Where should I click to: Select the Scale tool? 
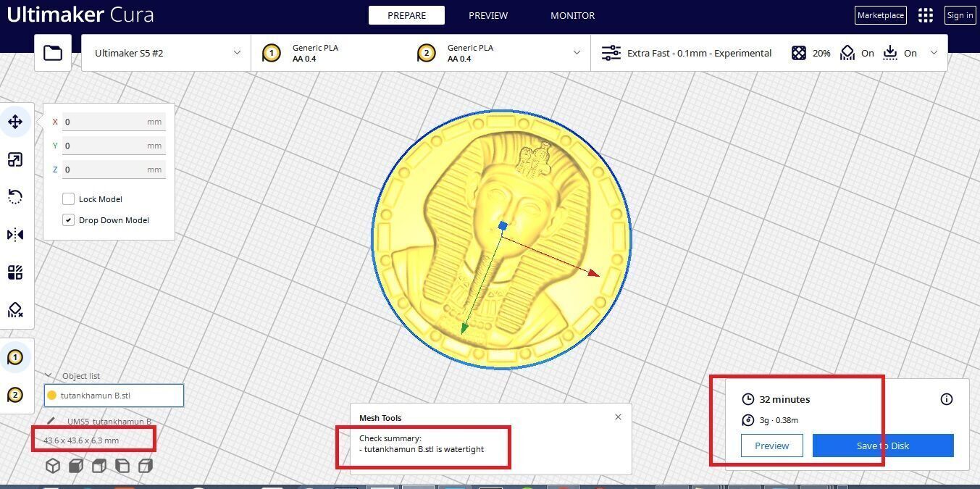(15, 159)
